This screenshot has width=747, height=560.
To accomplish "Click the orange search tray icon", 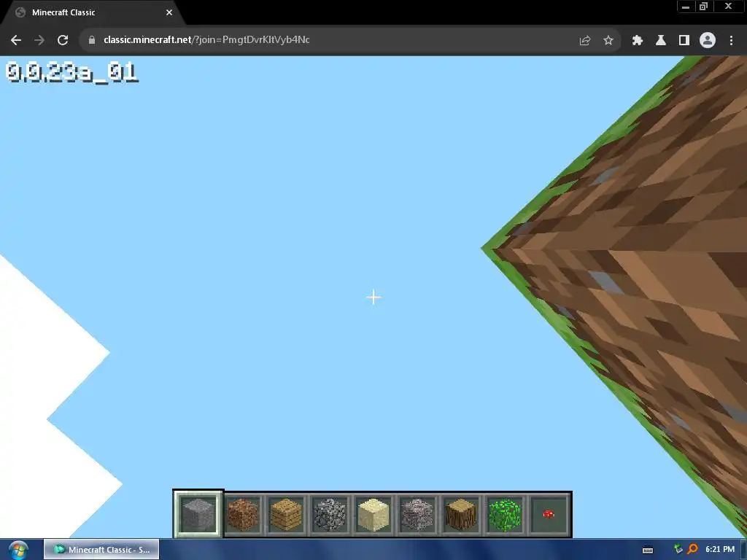I will (693, 549).
